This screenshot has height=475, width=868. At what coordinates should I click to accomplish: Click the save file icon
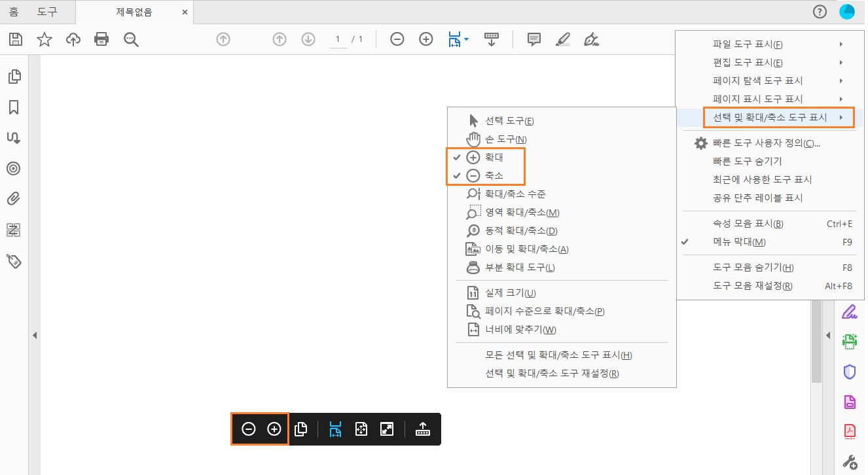coord(14,39)
